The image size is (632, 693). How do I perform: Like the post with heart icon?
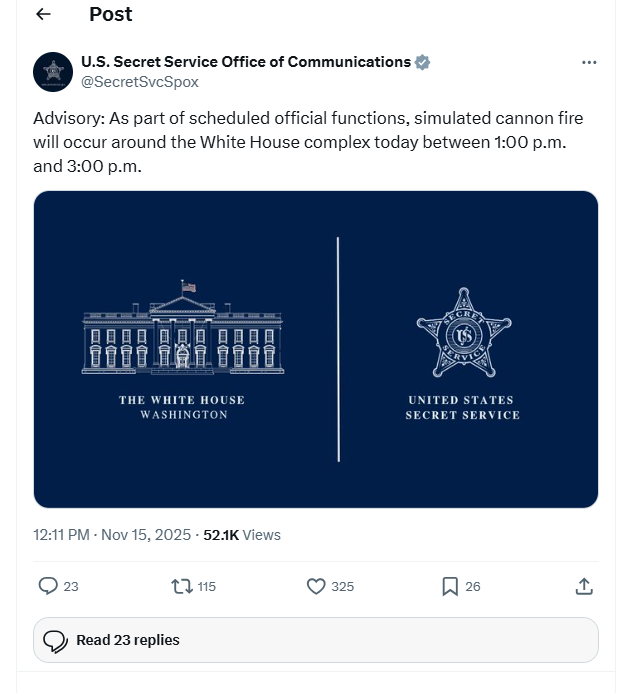316,586
